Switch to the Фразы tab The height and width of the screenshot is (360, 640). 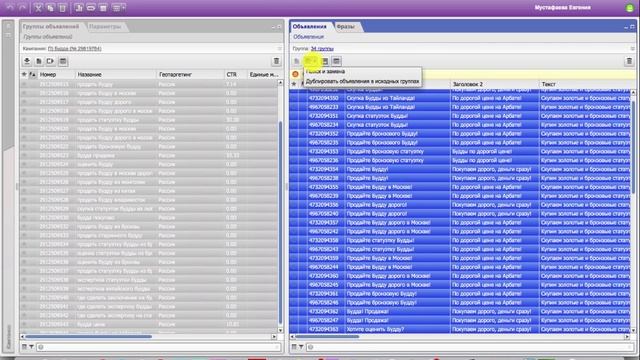click(345, 27)
